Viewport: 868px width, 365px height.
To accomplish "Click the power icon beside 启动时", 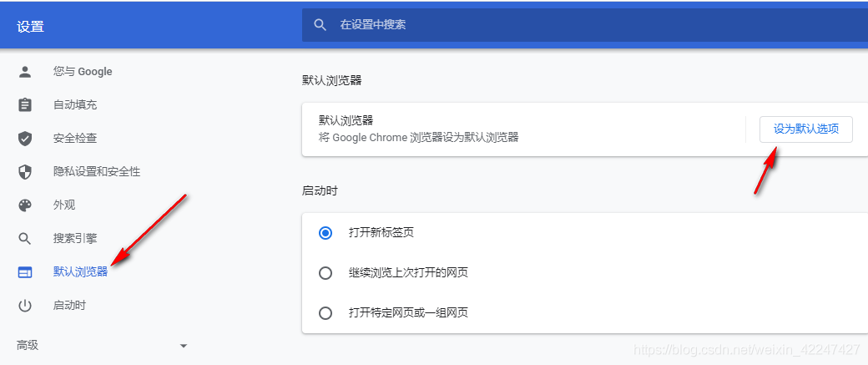I will point(25,305).
